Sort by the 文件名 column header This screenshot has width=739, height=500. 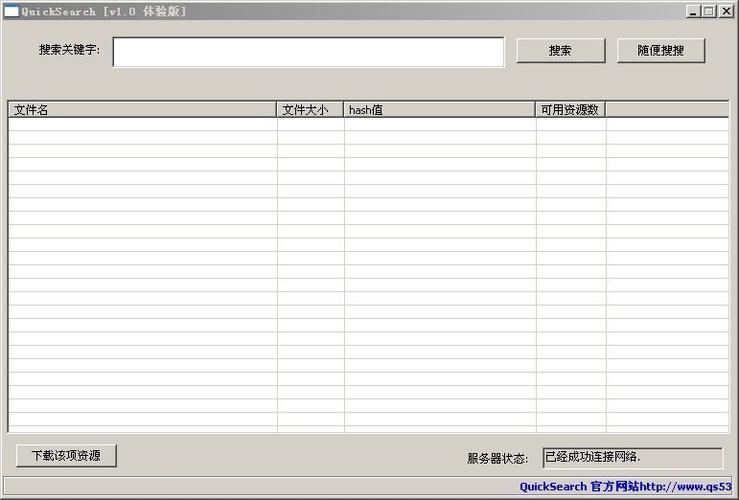(x=142, y=110)
